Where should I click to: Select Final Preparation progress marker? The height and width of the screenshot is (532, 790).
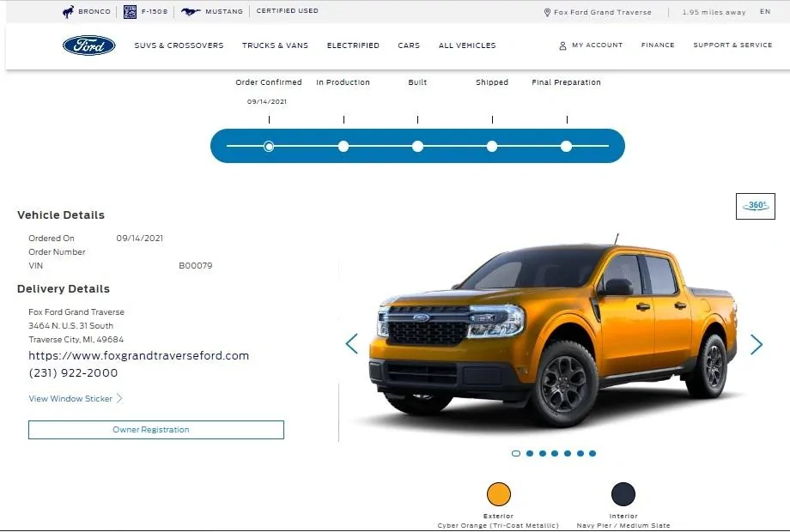pyautogui.click(x=566, y=147)
